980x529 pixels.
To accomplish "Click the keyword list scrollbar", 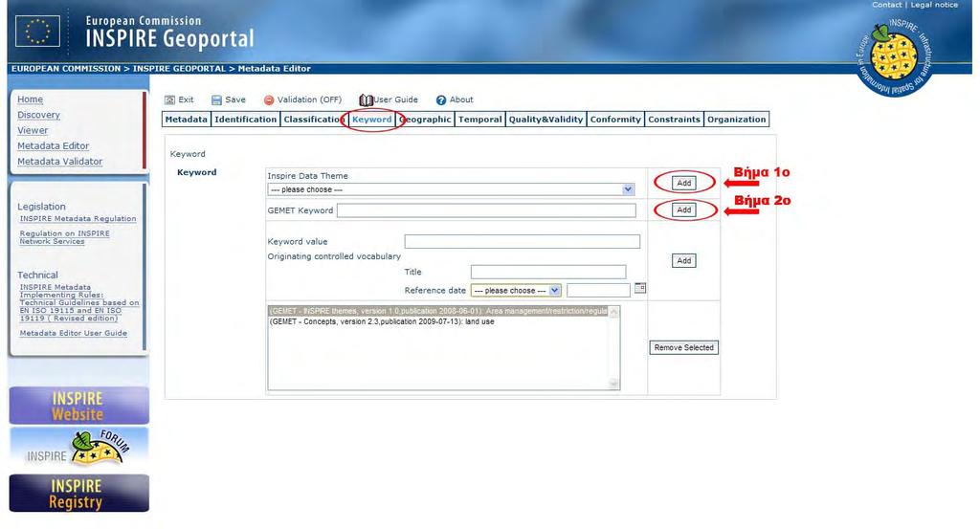I will click(613, 348).
